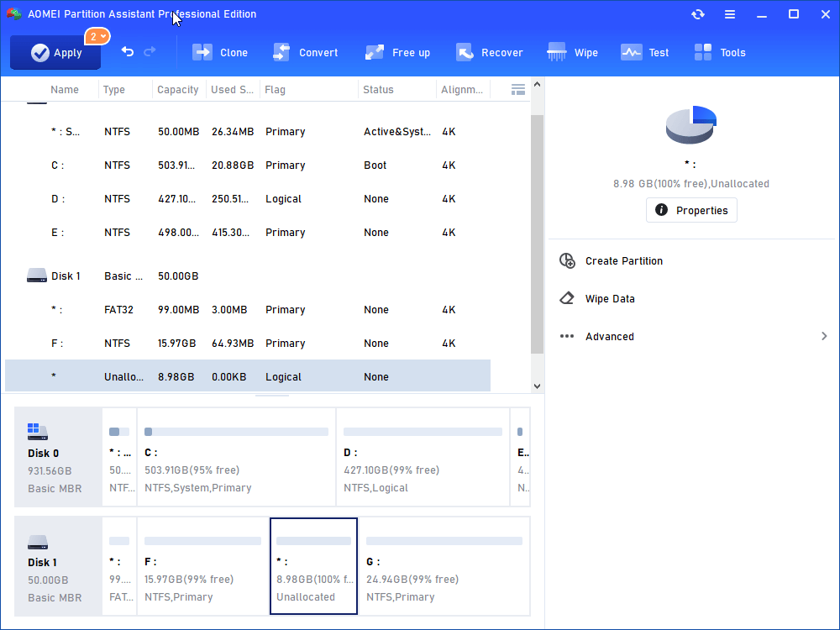The height and width of the screenshot is (630, 840).
Task: Click the Advanced label in the right panel
Action: pyautogui.click(x=610, y=337)
